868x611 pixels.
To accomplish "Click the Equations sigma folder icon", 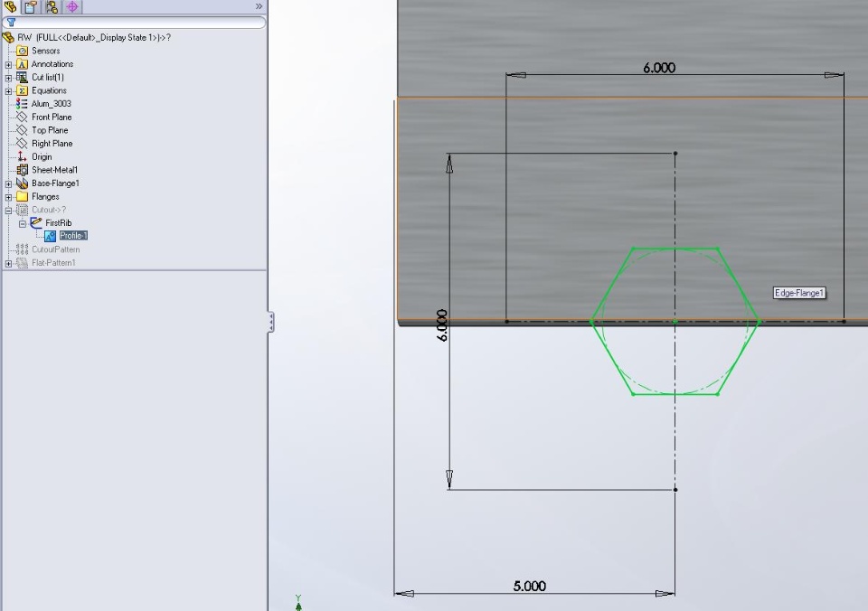I will point(22,90).
